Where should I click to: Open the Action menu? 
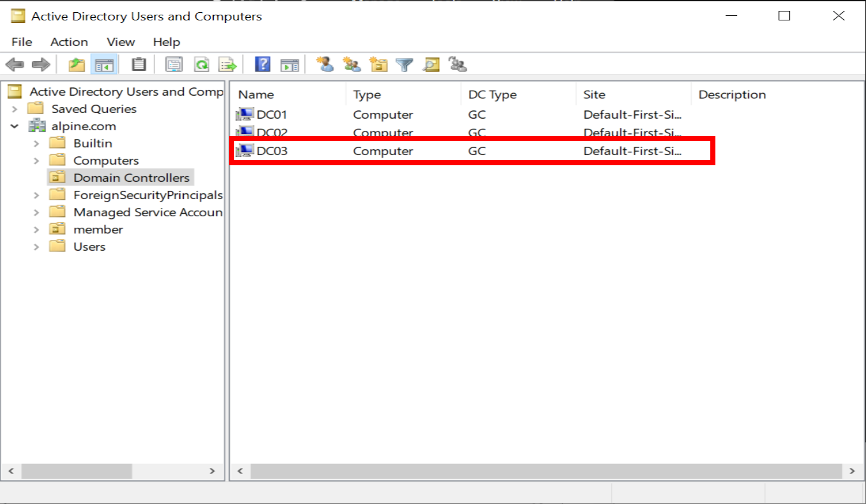pos(69,42)
